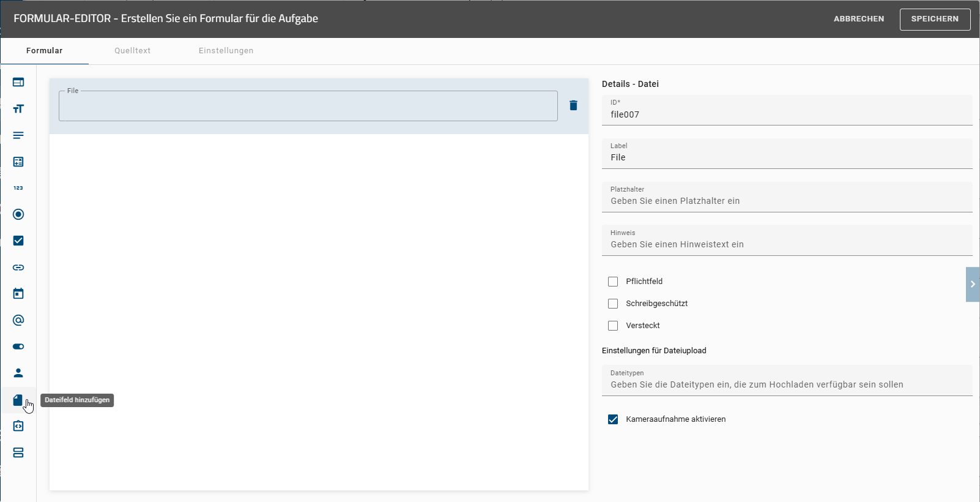Add a number field (123 icon)
This screenshot has height=502, width=980.
coord(18,188)
